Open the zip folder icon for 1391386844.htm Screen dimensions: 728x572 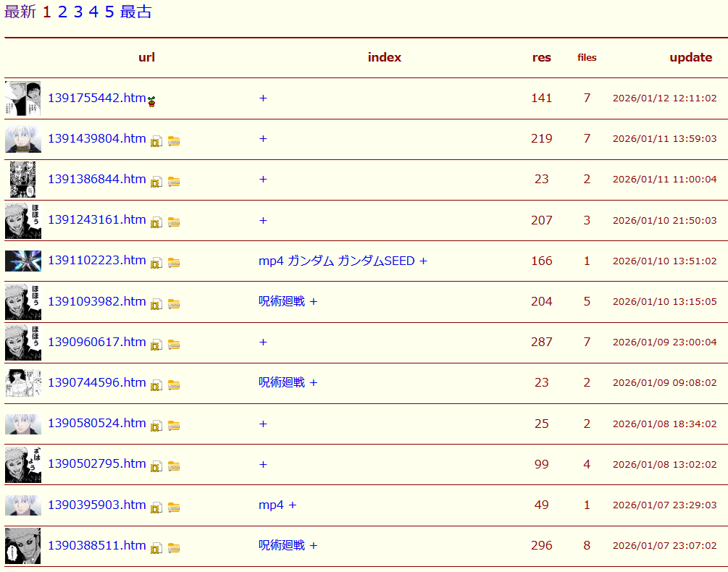(x=174, y=182)
